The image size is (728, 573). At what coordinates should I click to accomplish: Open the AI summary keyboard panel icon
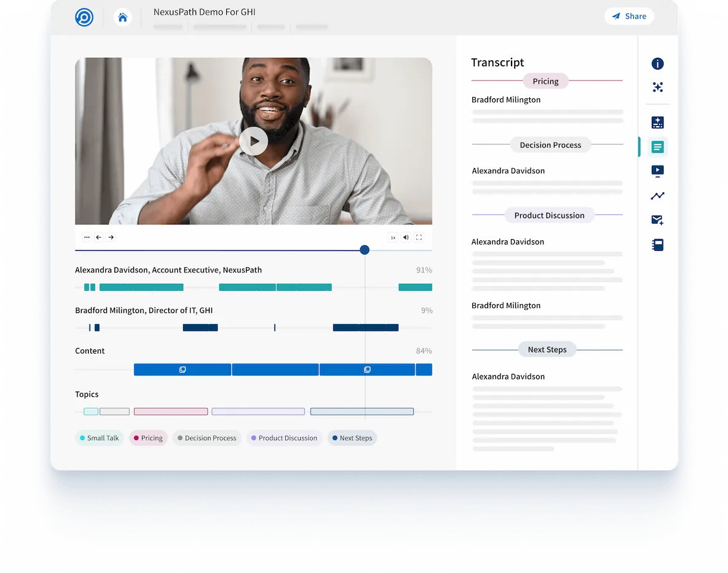tap(657, 122)
